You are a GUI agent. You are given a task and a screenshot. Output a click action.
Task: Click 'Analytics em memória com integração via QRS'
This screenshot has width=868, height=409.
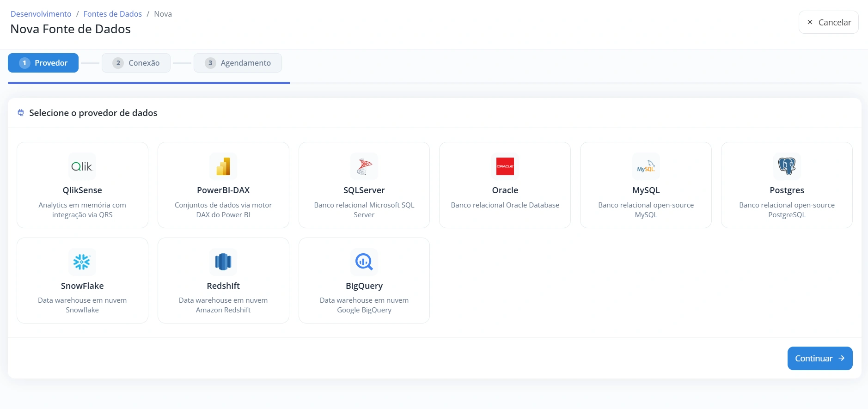(x=82, y=210)
